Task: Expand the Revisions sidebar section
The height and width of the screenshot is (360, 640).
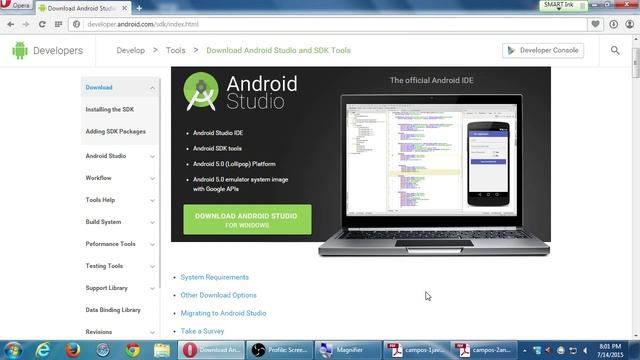Action: (152, 332)
